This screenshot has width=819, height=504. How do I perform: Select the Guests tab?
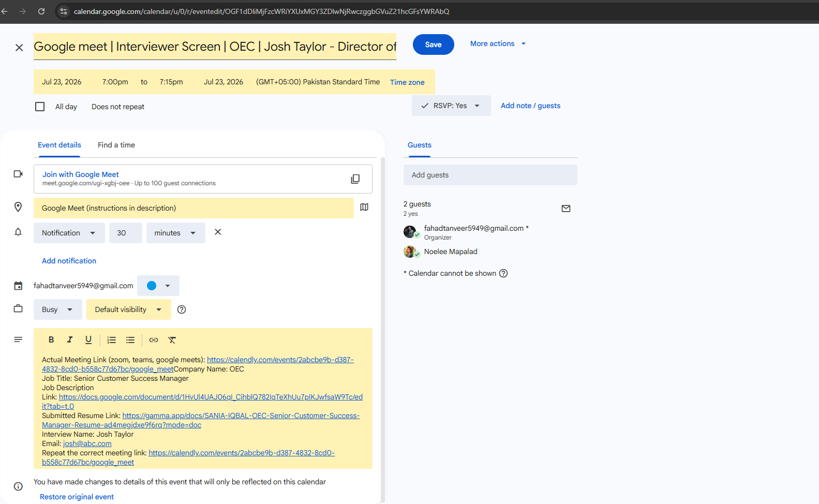tap(420, 145)
